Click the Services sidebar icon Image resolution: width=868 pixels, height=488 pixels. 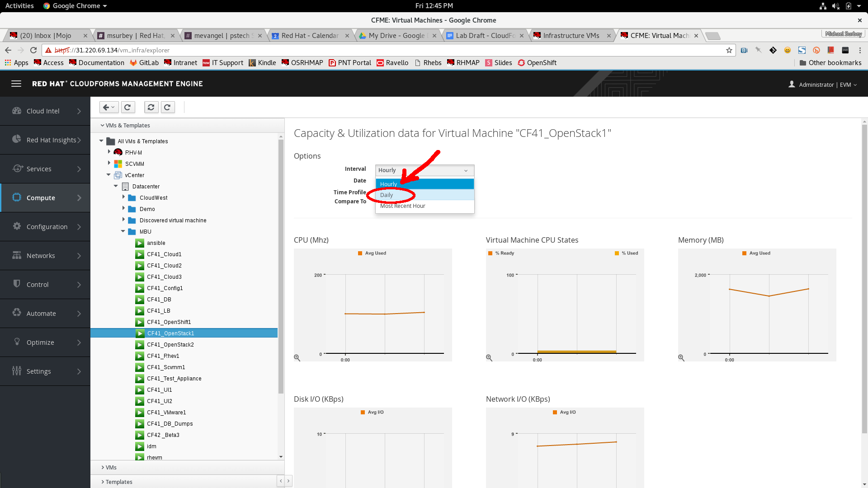click(x=18, y=168)
